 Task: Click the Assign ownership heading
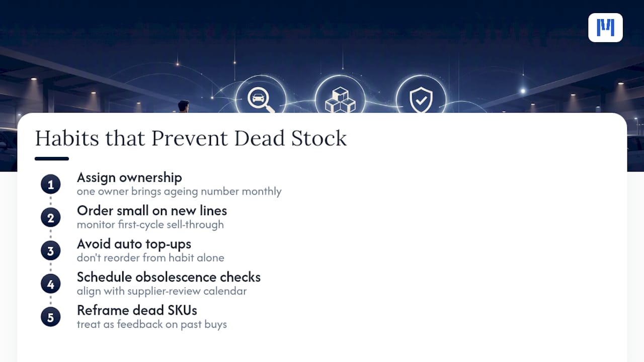pos(129,177)
